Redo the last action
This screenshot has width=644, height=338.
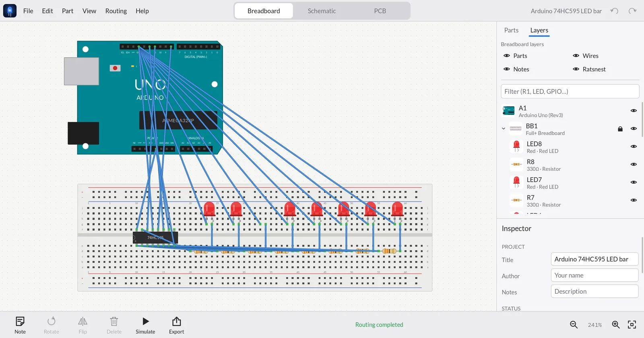[633, 11]
